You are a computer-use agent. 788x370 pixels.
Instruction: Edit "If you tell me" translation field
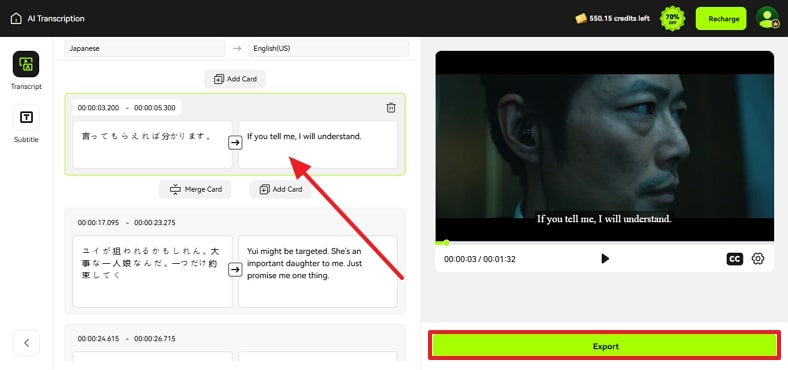click(318, 145)
